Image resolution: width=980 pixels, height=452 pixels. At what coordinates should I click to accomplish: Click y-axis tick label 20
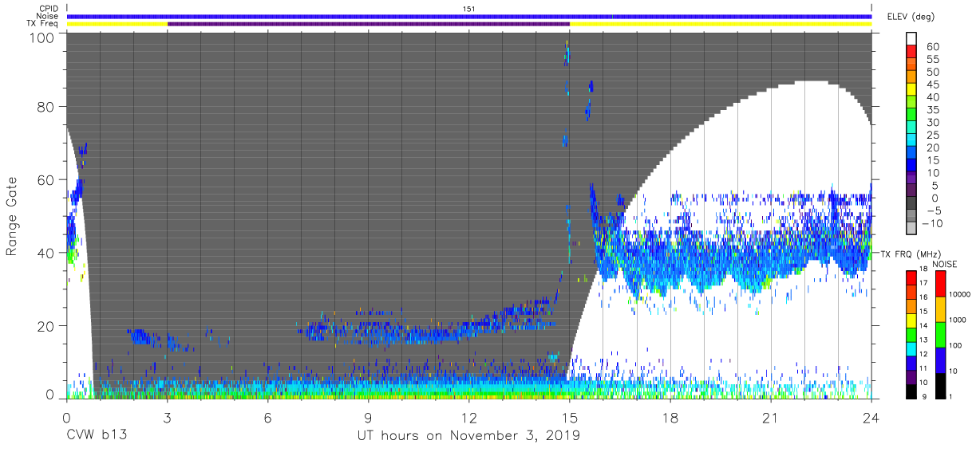pyautogui.click(x=47, y=326)
